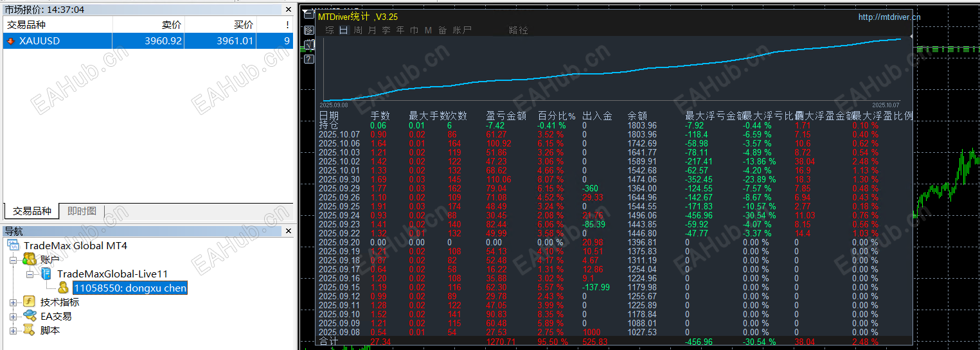
Task: Click the 盈亏金额 column heading
Action: point(506,116)
